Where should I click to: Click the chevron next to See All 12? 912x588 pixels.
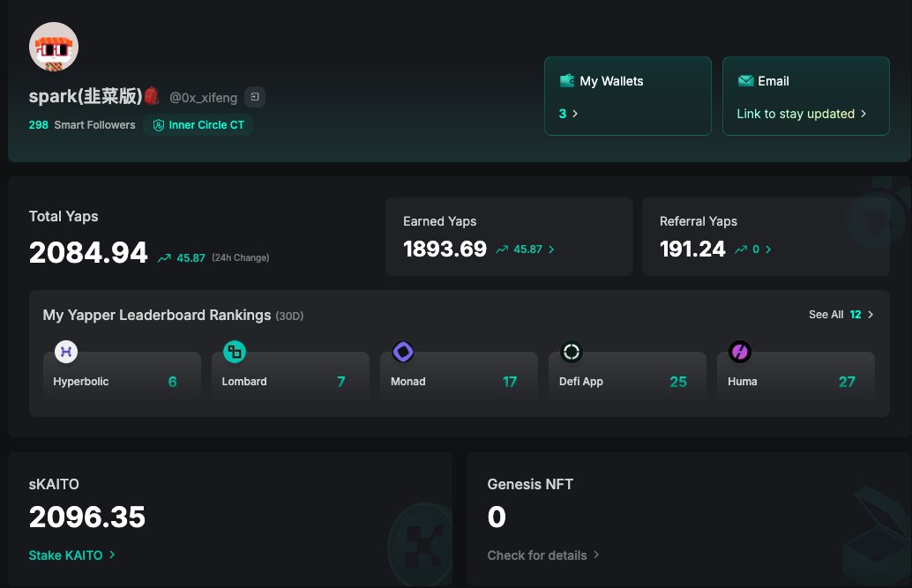click(x=871, y=315)
